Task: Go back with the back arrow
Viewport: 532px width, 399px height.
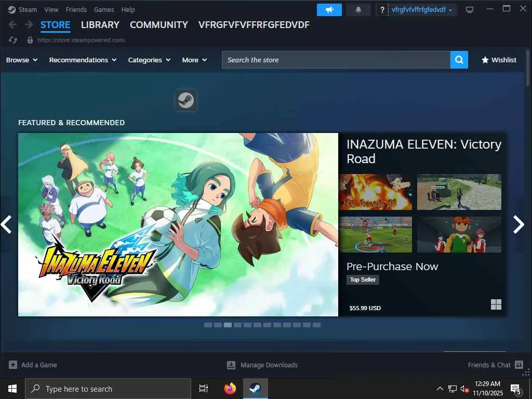Action: [x=12, y=24]
